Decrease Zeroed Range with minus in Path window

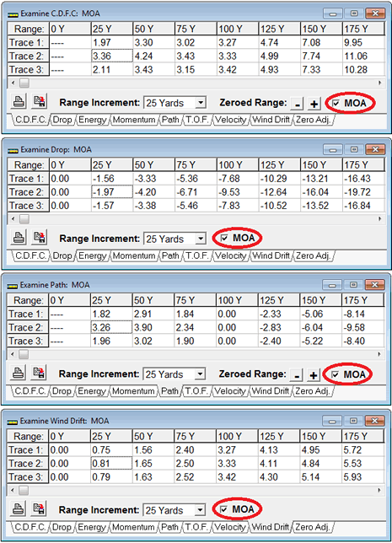tap(297, 375)
